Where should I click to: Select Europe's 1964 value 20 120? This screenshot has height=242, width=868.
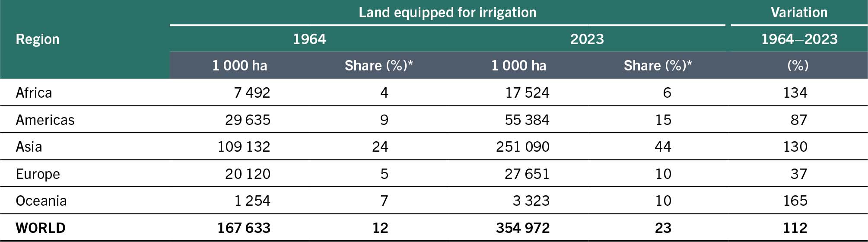coord(248,174)
